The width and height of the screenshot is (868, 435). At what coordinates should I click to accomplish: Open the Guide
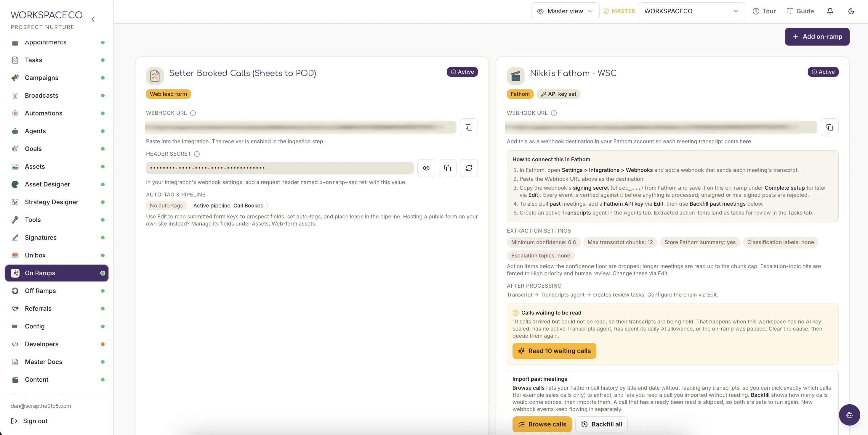click(800, 11)
